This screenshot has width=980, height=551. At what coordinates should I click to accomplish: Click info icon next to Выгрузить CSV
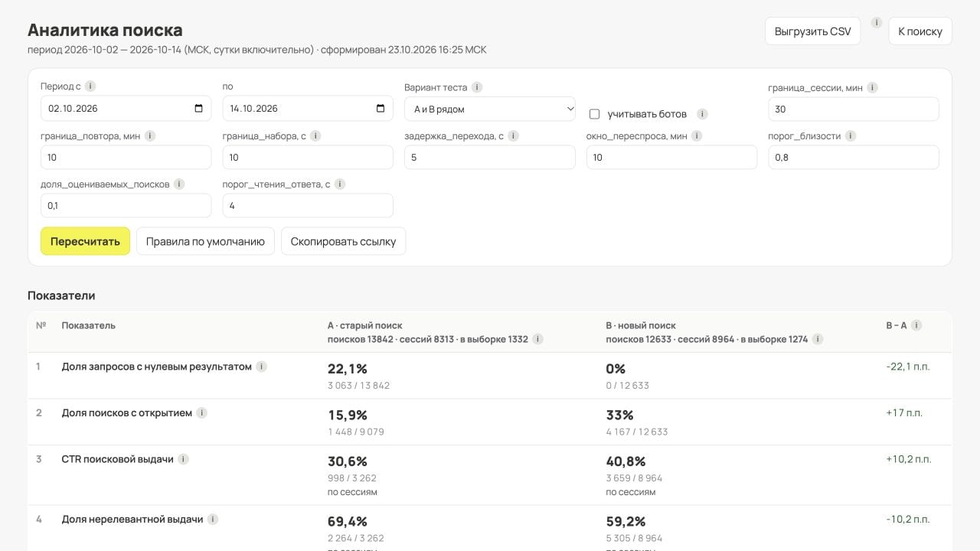pos(877,23)
